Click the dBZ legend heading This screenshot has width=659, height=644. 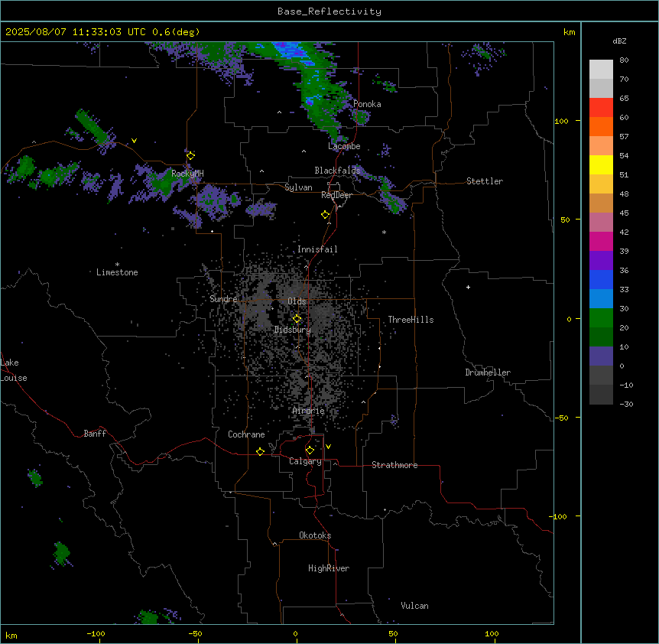[619, 41]
